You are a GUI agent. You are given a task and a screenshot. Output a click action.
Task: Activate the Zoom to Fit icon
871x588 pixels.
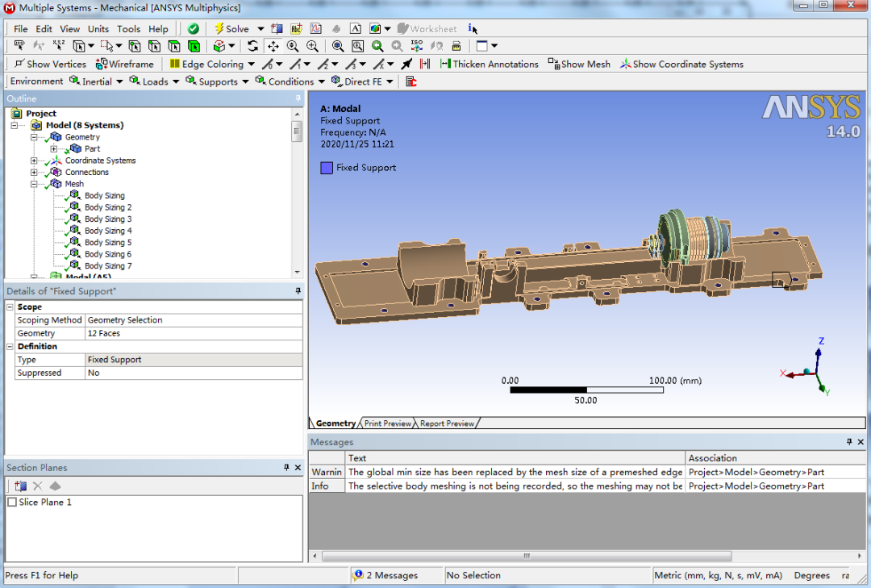pos(357,46)
